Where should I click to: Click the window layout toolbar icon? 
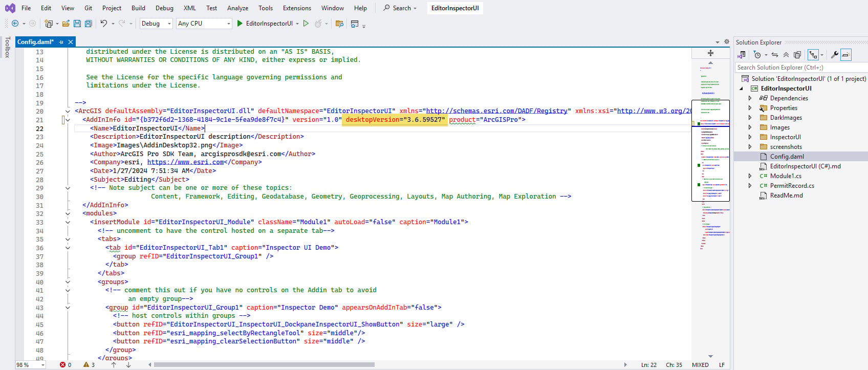point(355,24)
